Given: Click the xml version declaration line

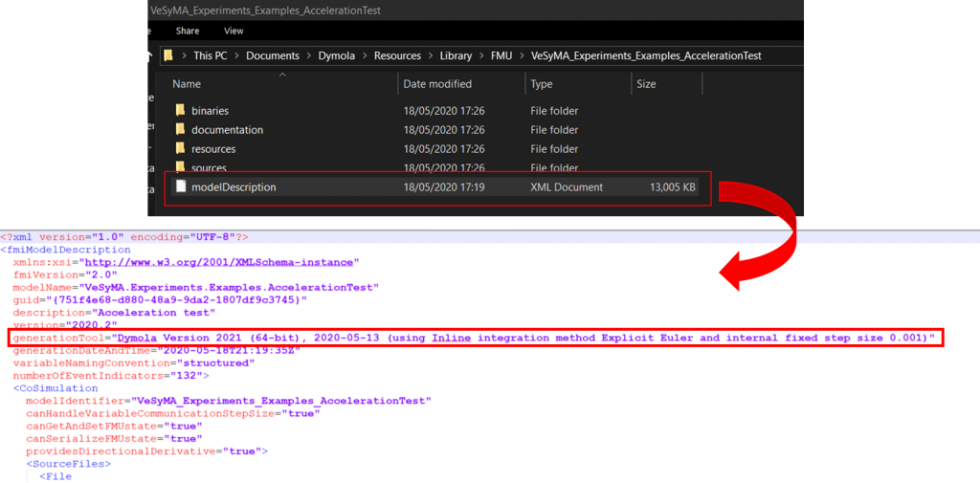Looking at the screenshot, I should click(x=124, y=237).
